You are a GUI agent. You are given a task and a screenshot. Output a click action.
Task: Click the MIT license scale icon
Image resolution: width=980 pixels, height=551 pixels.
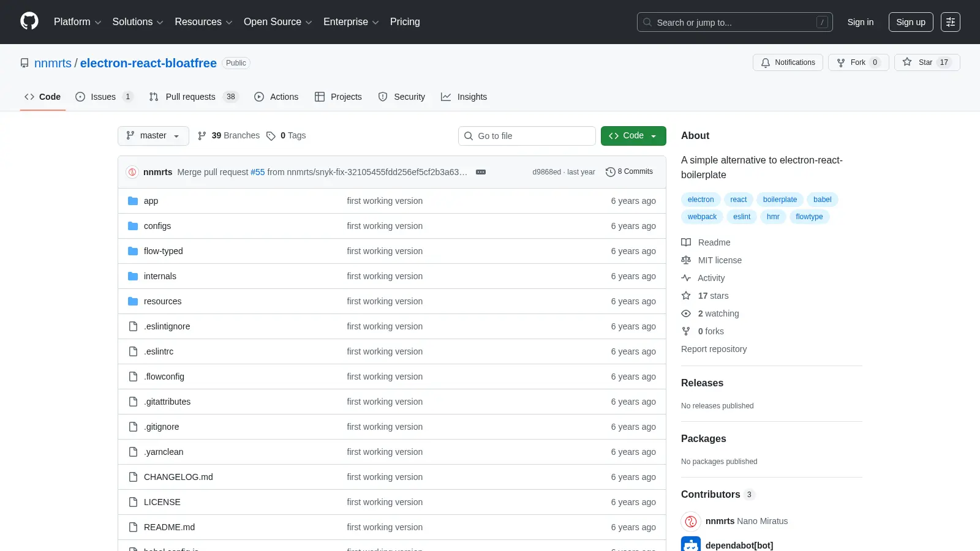click(686, 260)
